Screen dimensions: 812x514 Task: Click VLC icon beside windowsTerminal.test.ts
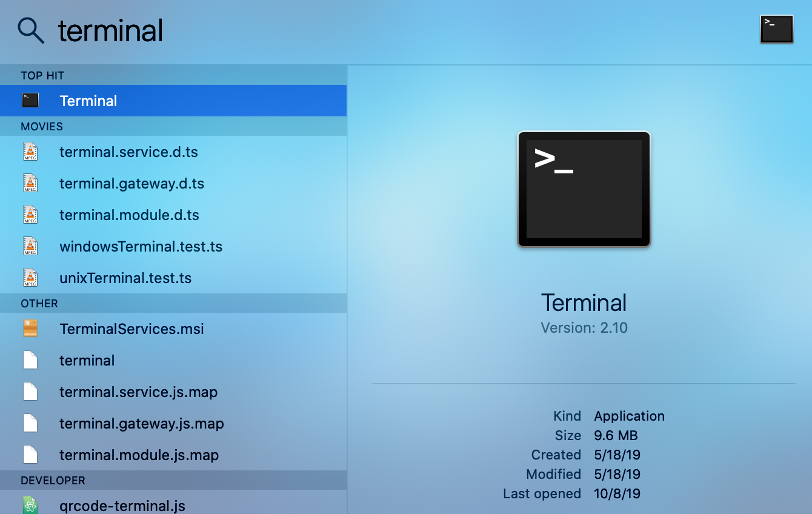30,246
